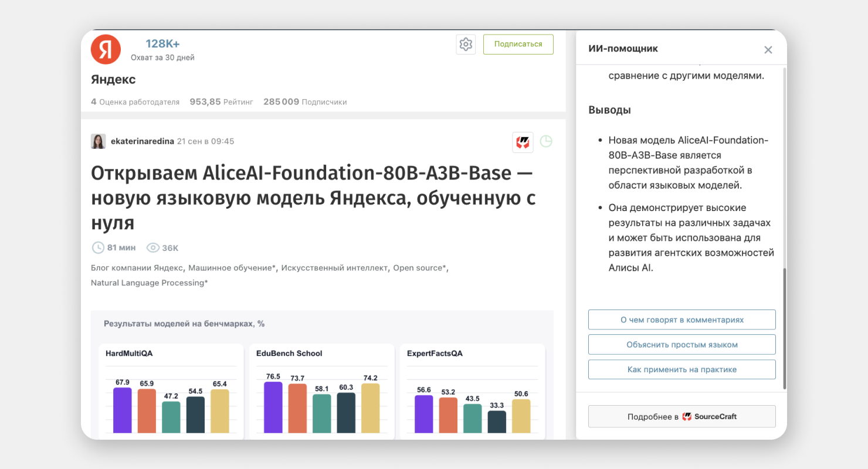Open the Natural Language Processing hub link
This screenshot has width=868, height=469.
coord(149,283)
